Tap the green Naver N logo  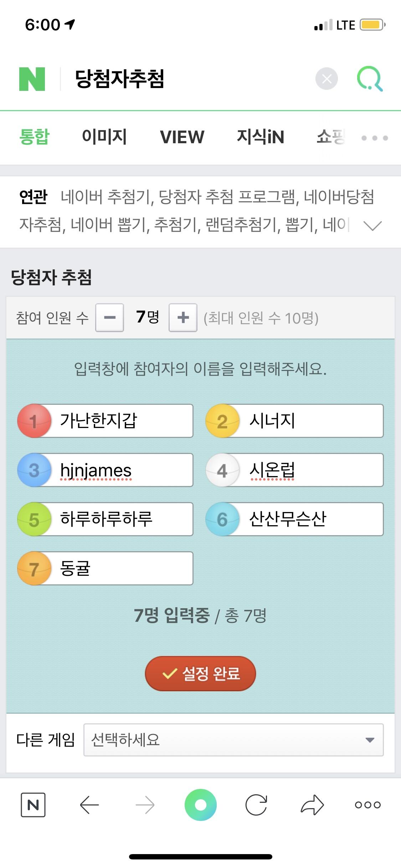click(x=32, y=79)
